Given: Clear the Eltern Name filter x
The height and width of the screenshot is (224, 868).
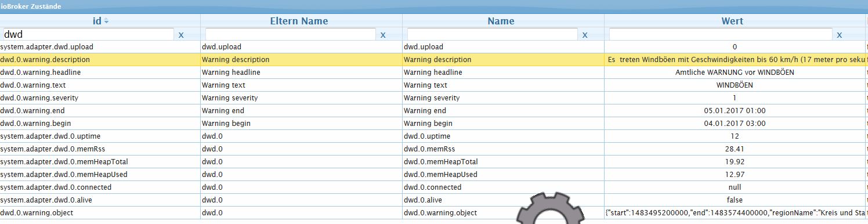Looking at the screenshot, I should (383, 35).
